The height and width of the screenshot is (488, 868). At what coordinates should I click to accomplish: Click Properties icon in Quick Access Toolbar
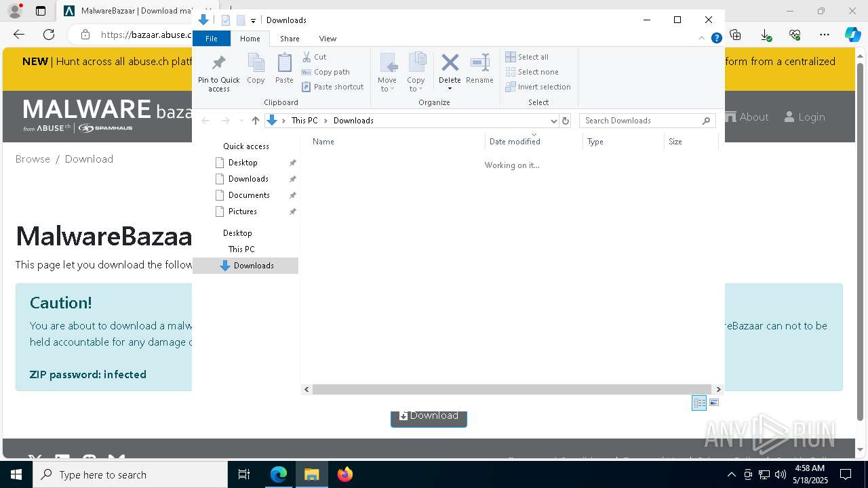(x=226, y=20)
